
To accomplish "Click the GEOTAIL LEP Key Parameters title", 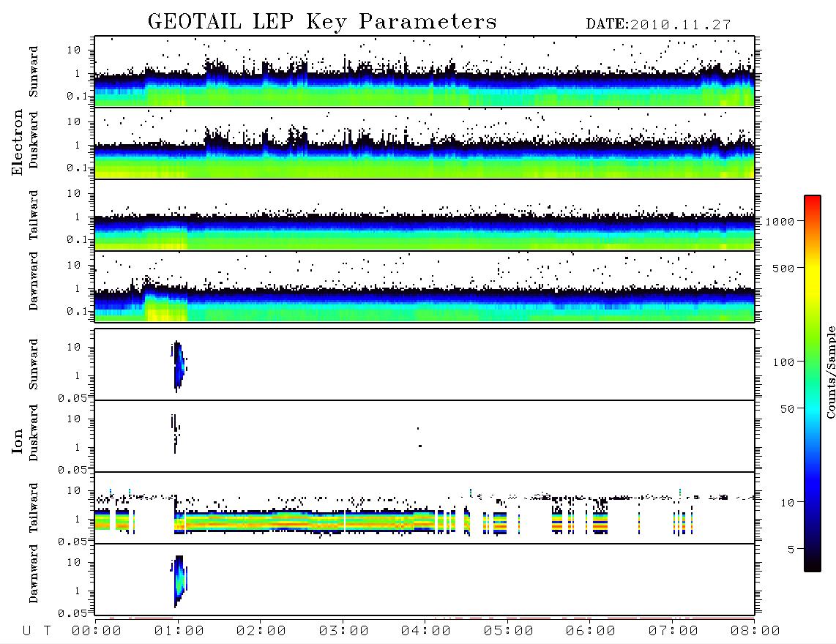I will coord(322,22).
